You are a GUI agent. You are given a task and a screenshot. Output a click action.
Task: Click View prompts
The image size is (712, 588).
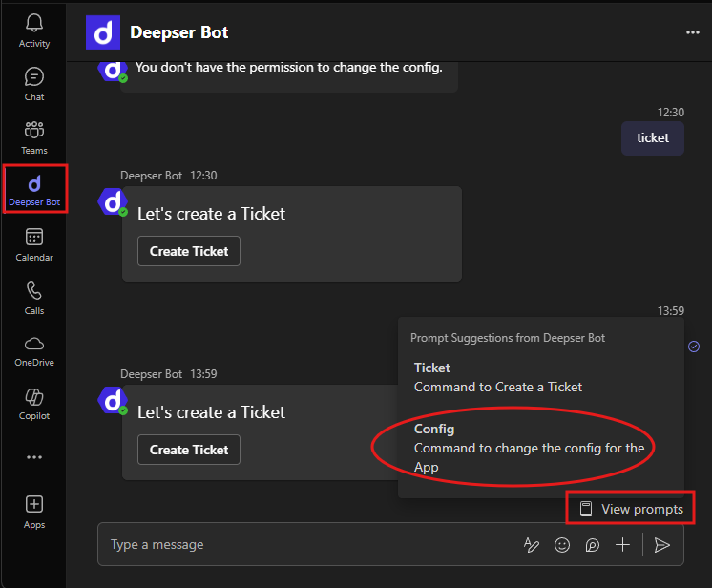tap(632, 509)
